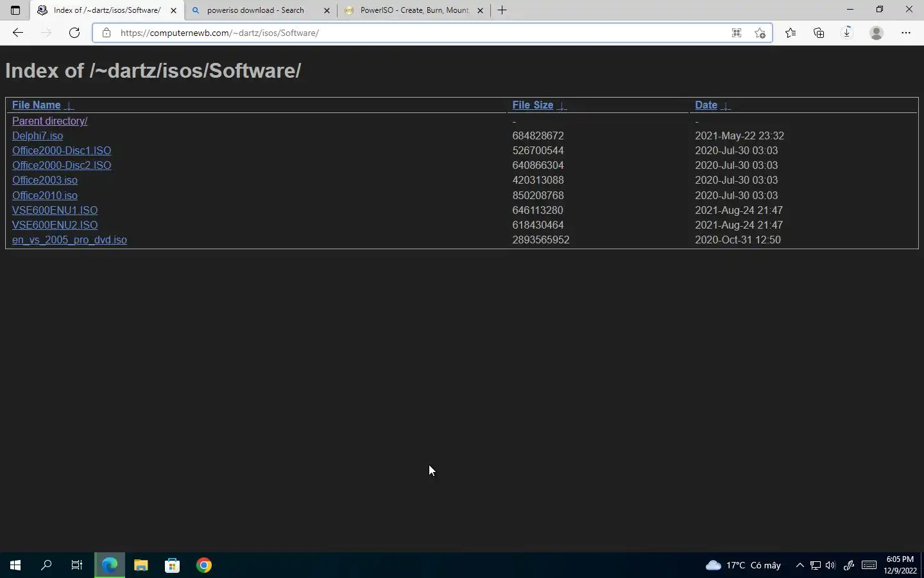Sort listing by File Size header
This screenshot has width=924, height=578.
coord(533,105)
